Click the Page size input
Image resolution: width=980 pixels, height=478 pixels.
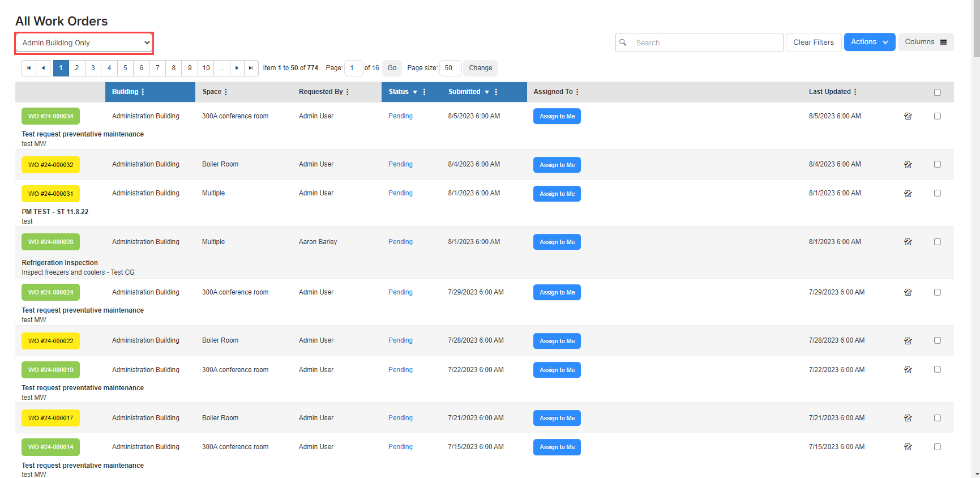(450, 68)
